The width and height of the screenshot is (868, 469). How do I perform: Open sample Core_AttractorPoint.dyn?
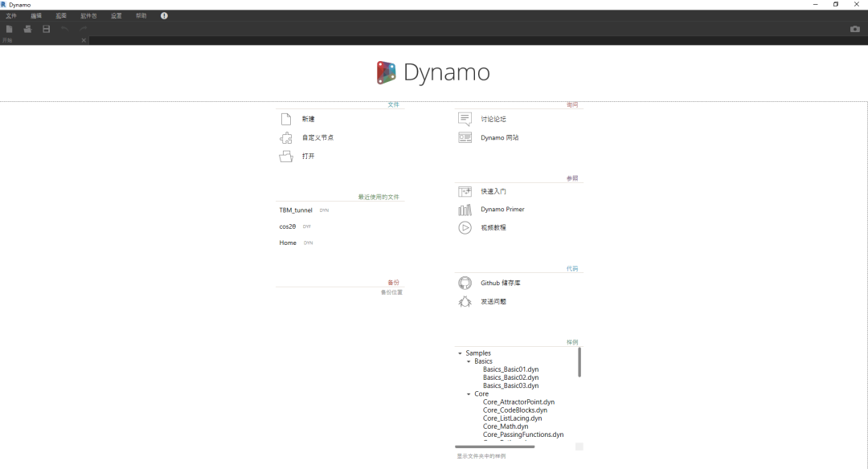click(x=518, y=402)
